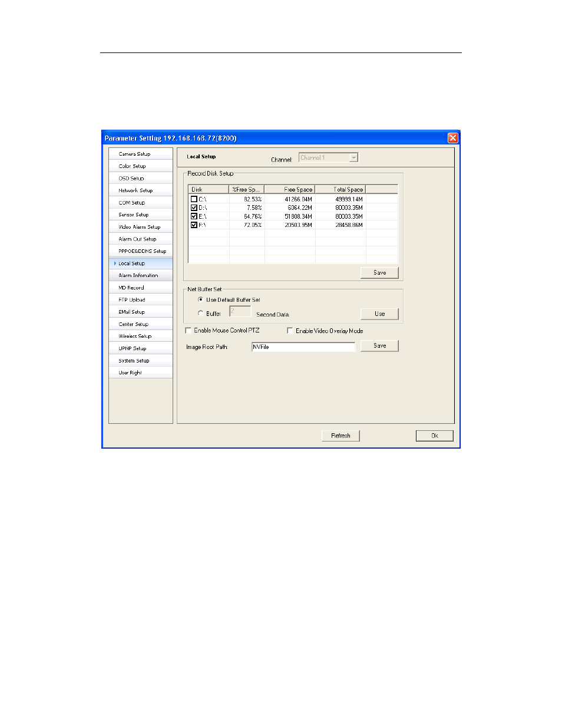Open Video Alarm Setup
Viewport: 562px width, 728px height.
[141, 227]
